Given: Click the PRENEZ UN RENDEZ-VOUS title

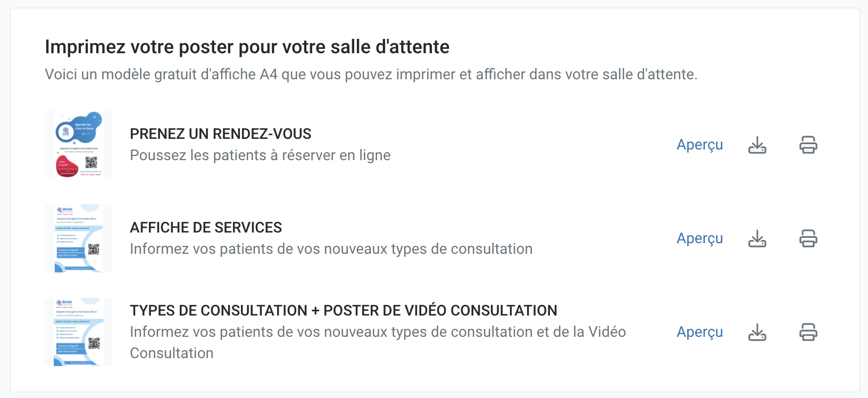Looking at the screenshot, I should (221, 134).
